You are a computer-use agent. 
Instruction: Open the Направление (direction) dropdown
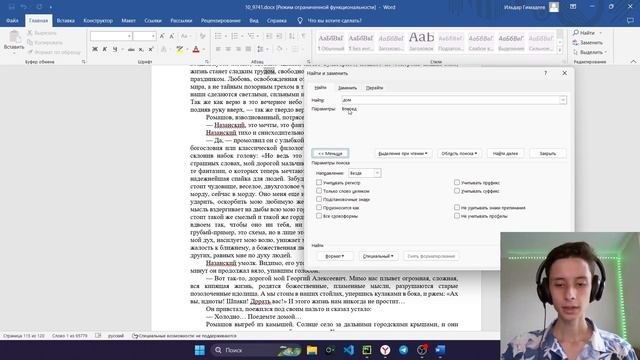364,173
